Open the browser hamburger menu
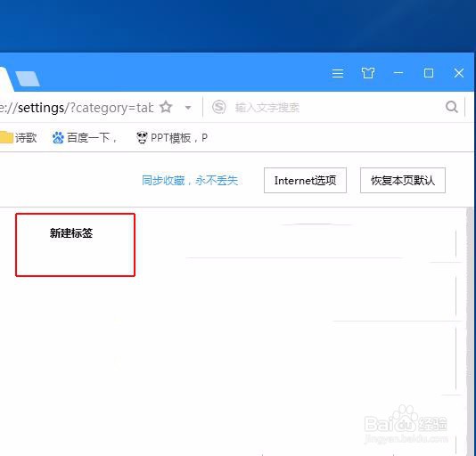The height and width of the screenshot is (456, 476). 338,73
